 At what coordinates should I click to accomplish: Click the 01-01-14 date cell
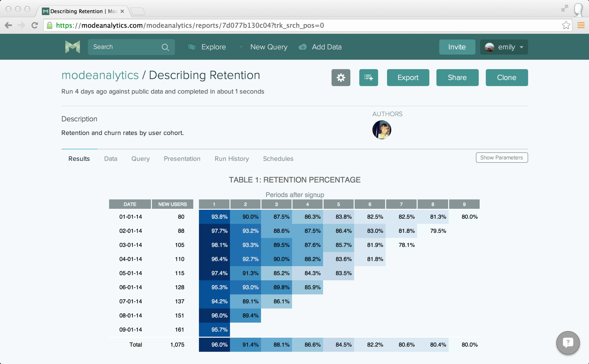pos(131,217)
